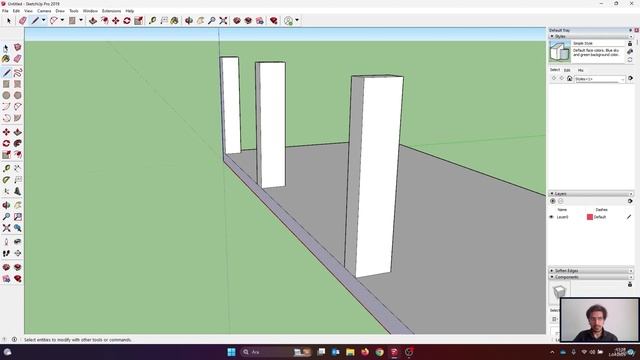
Task: Pick the Move tool in top toolbar
Action: pos(116,20)
